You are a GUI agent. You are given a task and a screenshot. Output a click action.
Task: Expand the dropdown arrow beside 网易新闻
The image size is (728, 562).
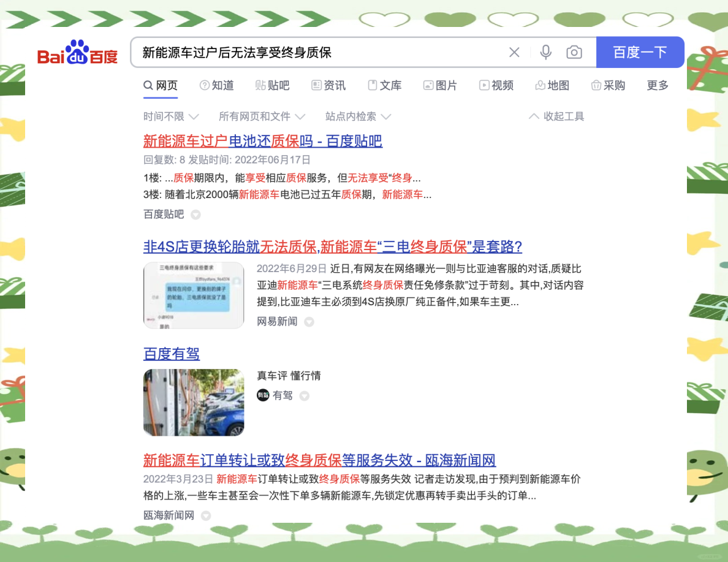[x=309, y=322]
